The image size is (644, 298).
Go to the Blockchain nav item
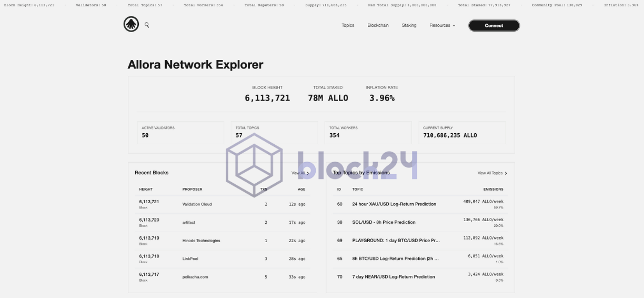378,25
